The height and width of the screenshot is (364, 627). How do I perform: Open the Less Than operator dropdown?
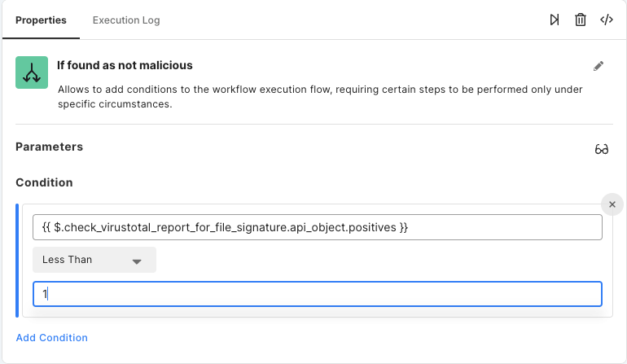(94, 260)
